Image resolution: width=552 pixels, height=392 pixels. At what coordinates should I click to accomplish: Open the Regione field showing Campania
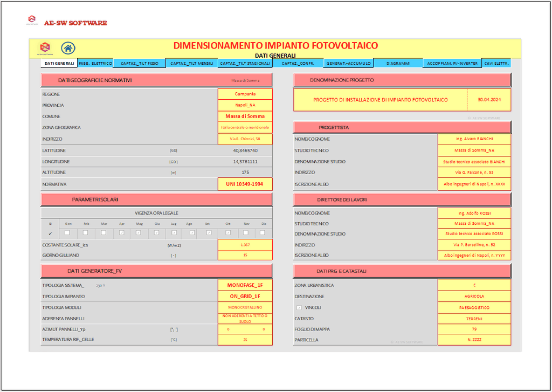pyautogui.click(x=245, y=94)
